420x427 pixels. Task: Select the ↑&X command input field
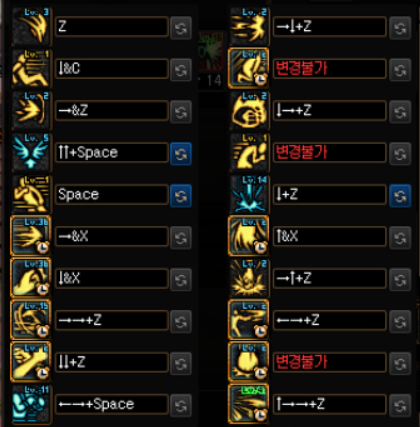click(330, 236)
